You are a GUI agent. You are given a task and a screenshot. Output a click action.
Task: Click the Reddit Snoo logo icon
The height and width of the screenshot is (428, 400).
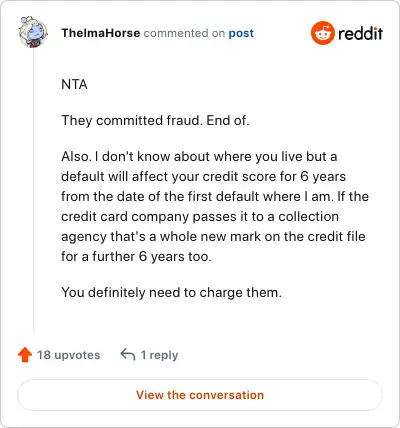coord(322,33)
